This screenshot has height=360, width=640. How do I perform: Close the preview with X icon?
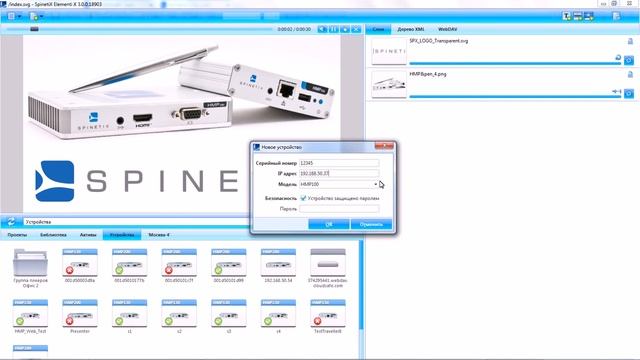(x=356, y=29)
